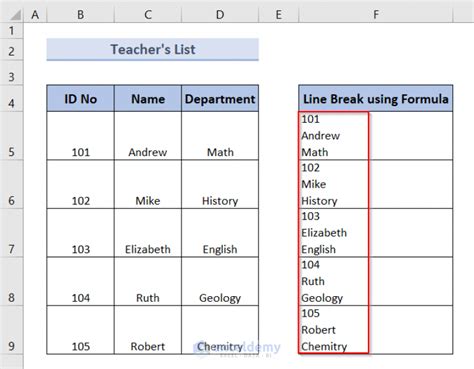Select combined cell 101 Andrew Math
Image resolution: width=474 pixels, height=369 pixels.
pos(376,136)
